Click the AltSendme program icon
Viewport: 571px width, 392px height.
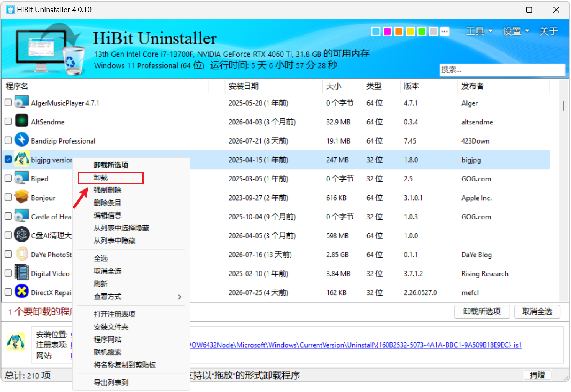click(x=21, y=121)
